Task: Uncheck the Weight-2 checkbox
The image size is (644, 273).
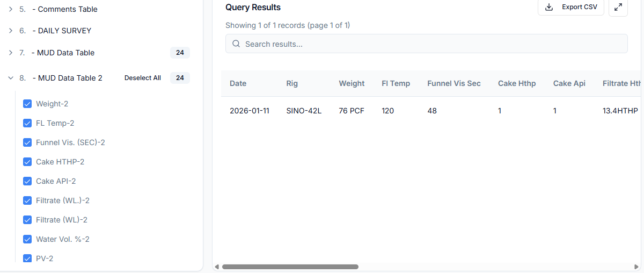Action: tap(28, 104)
